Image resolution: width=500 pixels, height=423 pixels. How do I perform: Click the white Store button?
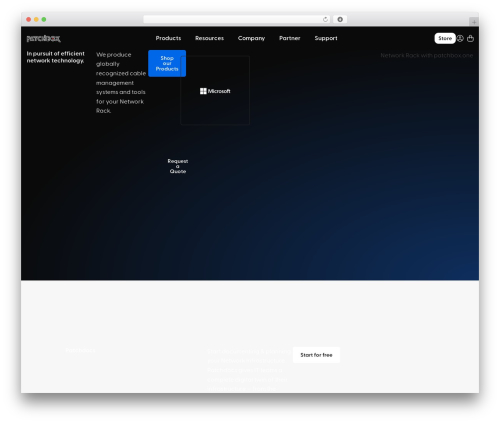point(445,38)
